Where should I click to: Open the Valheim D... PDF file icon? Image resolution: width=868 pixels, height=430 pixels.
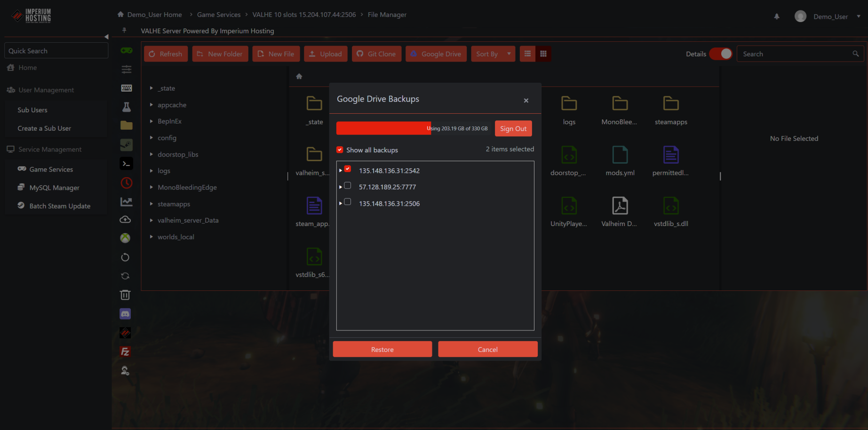(620, 206)
